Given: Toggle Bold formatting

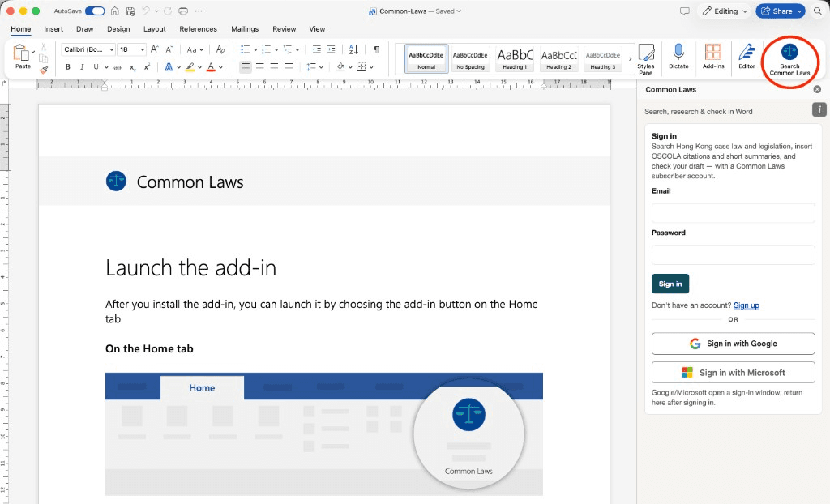Looking at the screenshot, I should pyautogui.click(x=68, y=67).
